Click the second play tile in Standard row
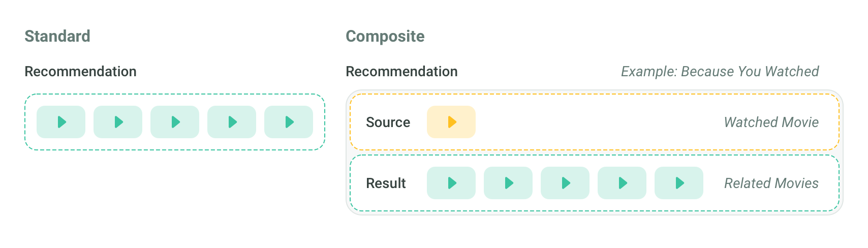The image size is (868, 248). coord(118,122)
